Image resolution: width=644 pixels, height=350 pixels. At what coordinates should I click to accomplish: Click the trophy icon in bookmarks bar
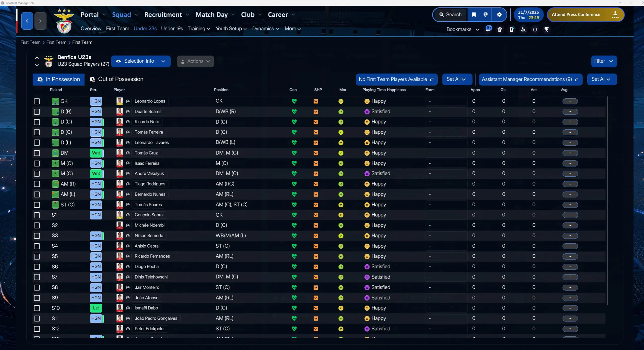click(546, 29)
